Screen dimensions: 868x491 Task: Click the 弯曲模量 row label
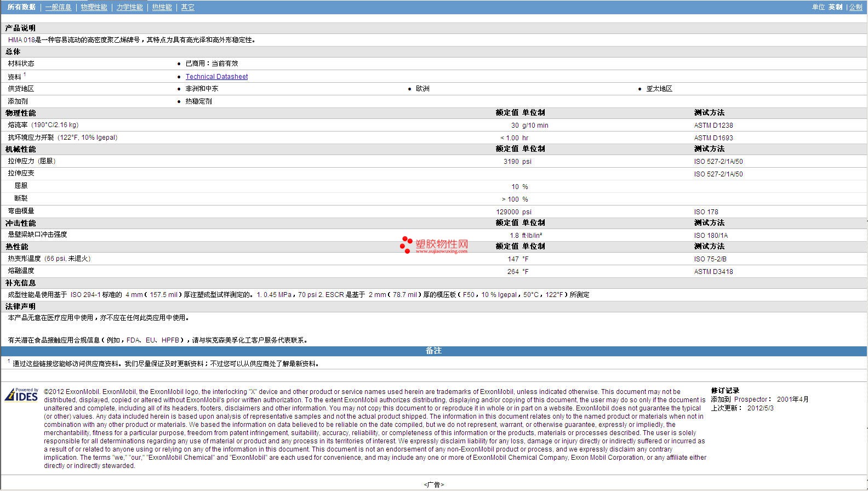[x=21, y=211]
